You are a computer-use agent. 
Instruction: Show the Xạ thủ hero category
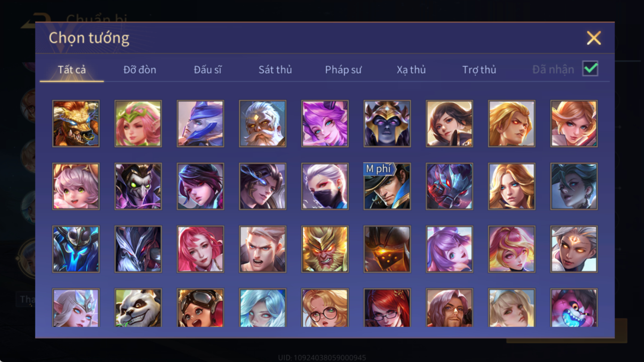(x=411, y=69)
